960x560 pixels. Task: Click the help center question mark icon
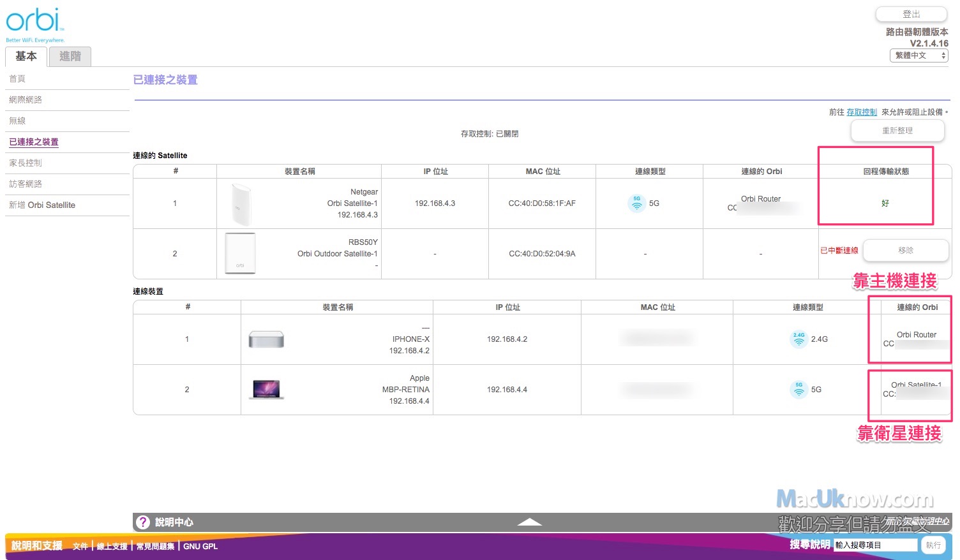tap(143, 522)
